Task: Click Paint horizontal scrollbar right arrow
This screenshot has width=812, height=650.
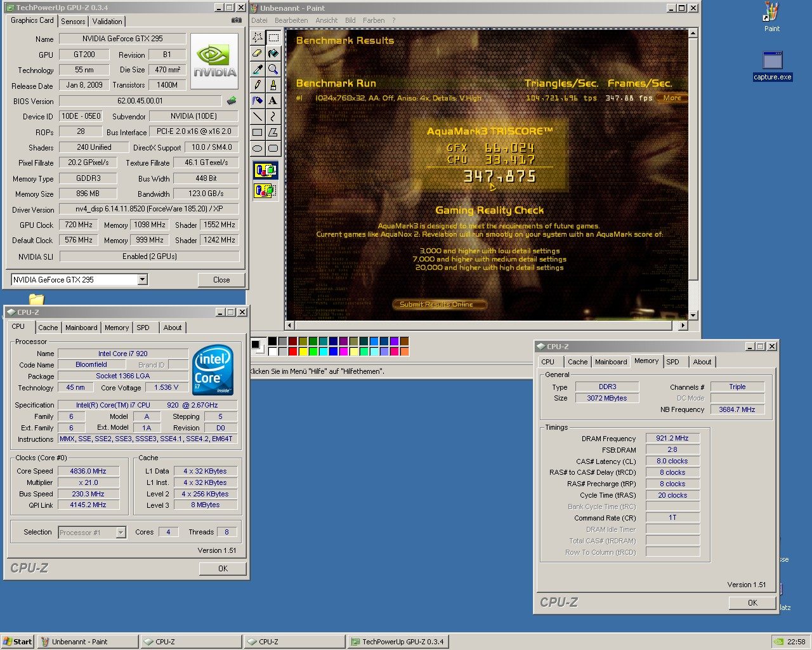Action: (683, 325)
